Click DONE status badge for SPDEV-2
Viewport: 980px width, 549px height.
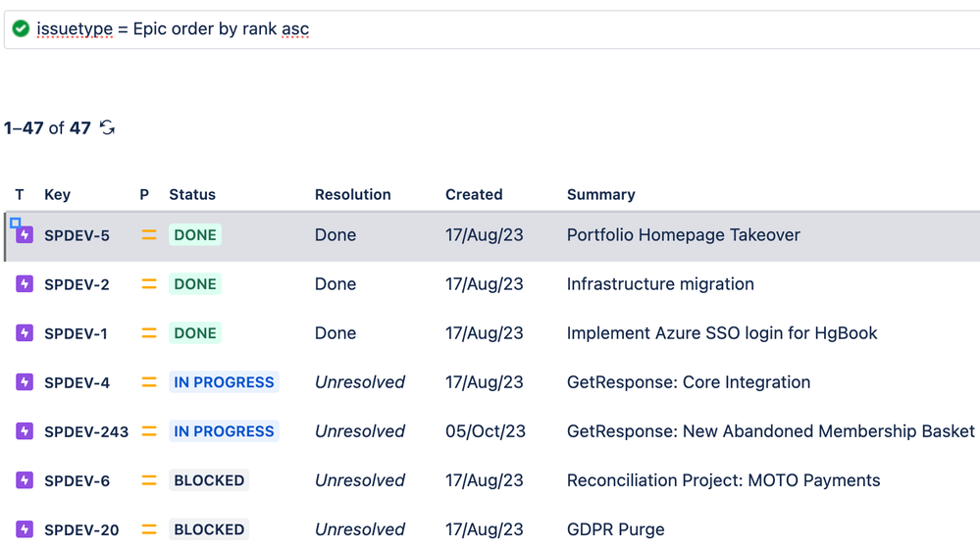tap(195, 284)
